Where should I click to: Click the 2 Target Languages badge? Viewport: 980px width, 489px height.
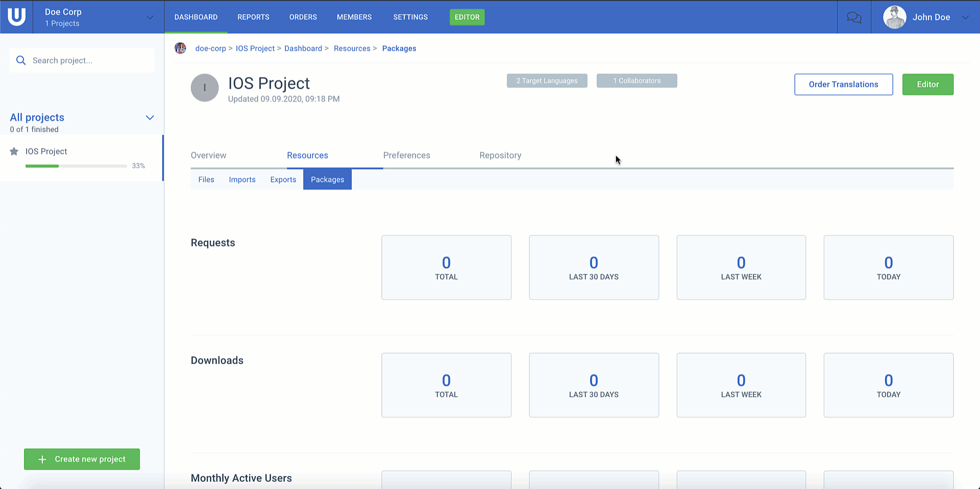[547, 81]
